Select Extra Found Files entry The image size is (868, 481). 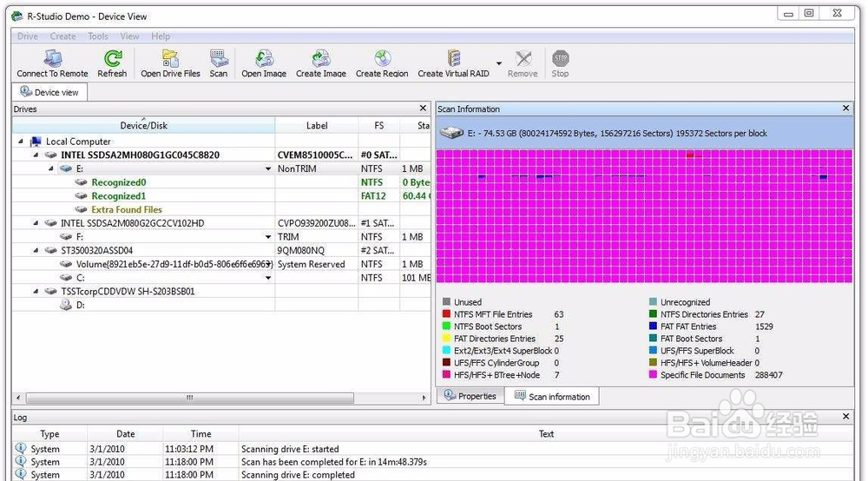tap(127, 210)
